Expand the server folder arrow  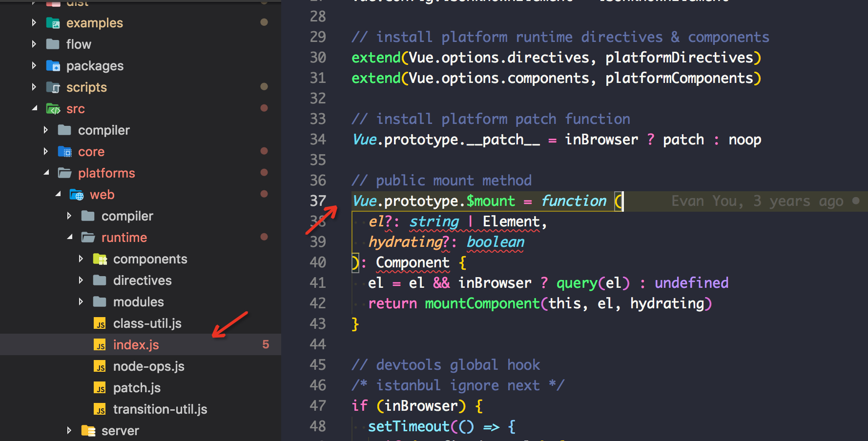69,430
